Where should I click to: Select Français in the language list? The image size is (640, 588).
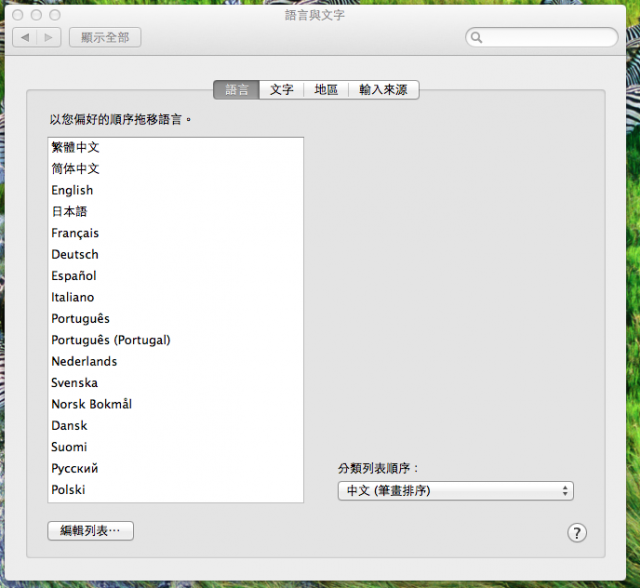click(x=176, y=233)
